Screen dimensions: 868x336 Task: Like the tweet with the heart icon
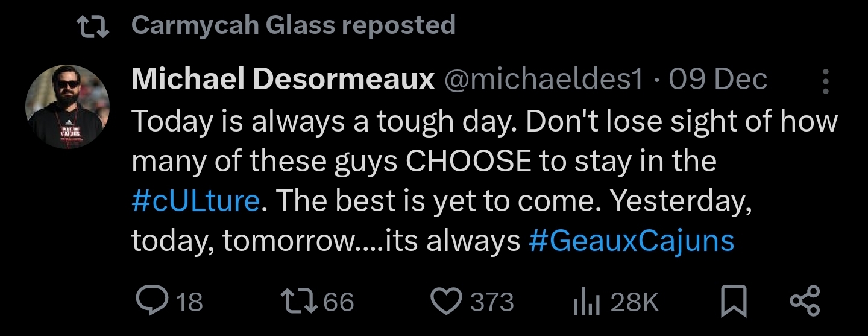click(447, 302)
